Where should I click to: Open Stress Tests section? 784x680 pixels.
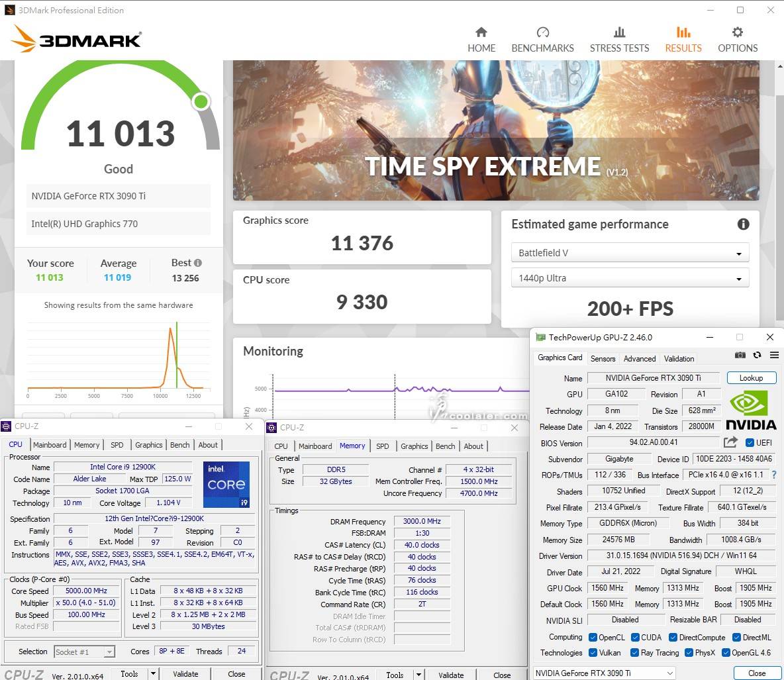coord(619,40)
